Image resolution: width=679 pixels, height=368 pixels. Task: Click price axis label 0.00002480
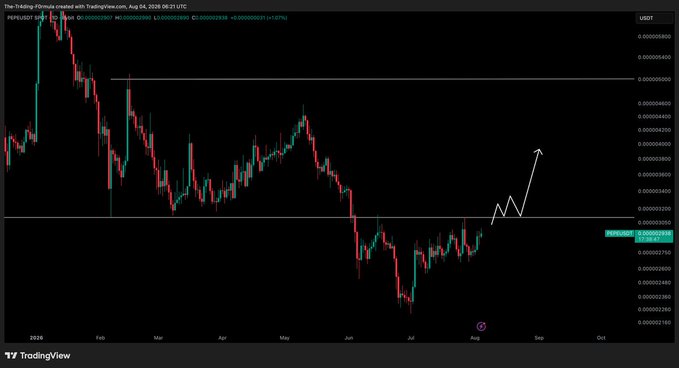click(x=655, y=283)
